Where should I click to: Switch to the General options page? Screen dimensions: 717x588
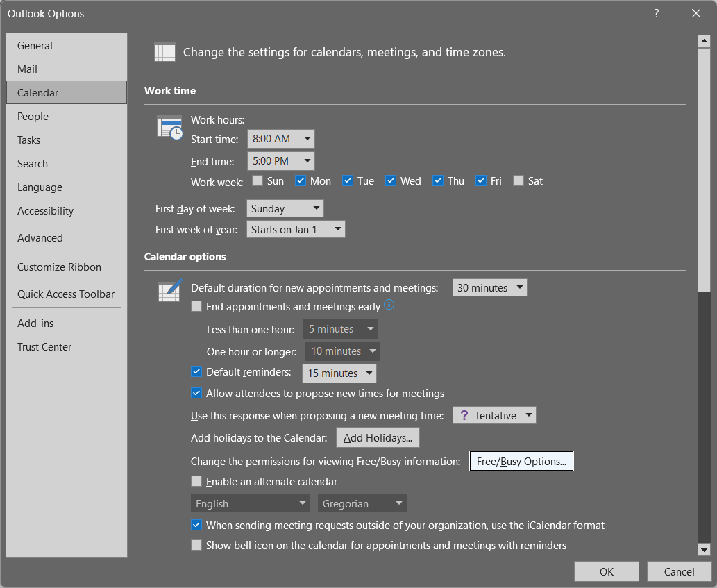tap(67, 46)
